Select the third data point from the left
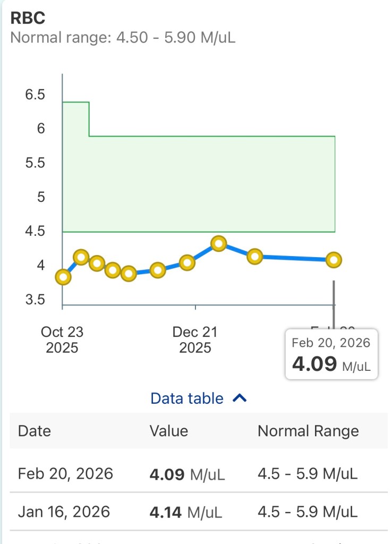Image resolution: width=392 pixels, height=544 pixels. pos(97,263)
